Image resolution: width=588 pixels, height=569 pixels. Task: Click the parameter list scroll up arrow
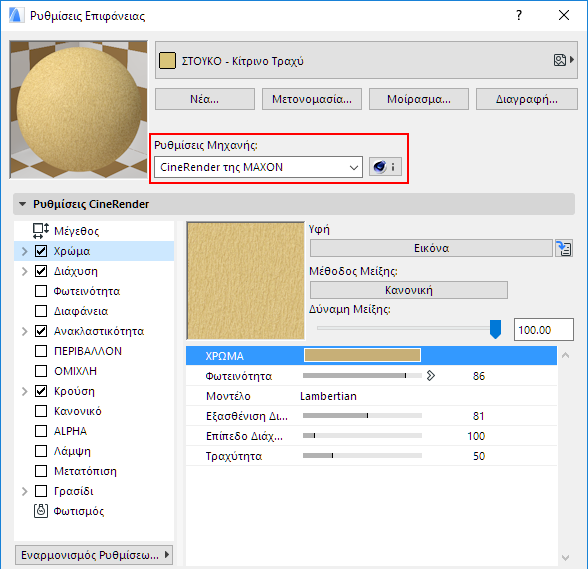pyautogui.click(x=566, y=356)
